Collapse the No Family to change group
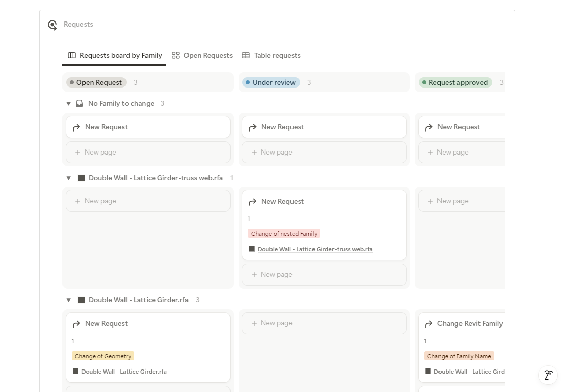This screenshot has height=392, width=564. [69, 103]
